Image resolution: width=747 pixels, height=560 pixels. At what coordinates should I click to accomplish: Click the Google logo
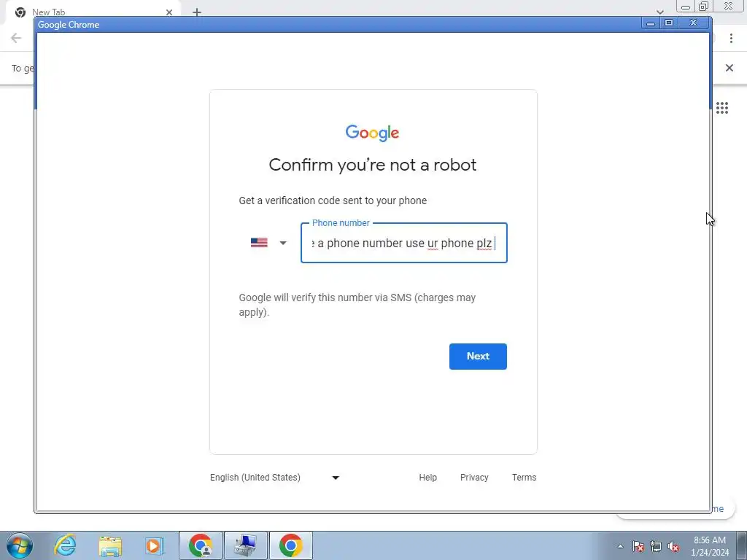(x=373, y=133)
